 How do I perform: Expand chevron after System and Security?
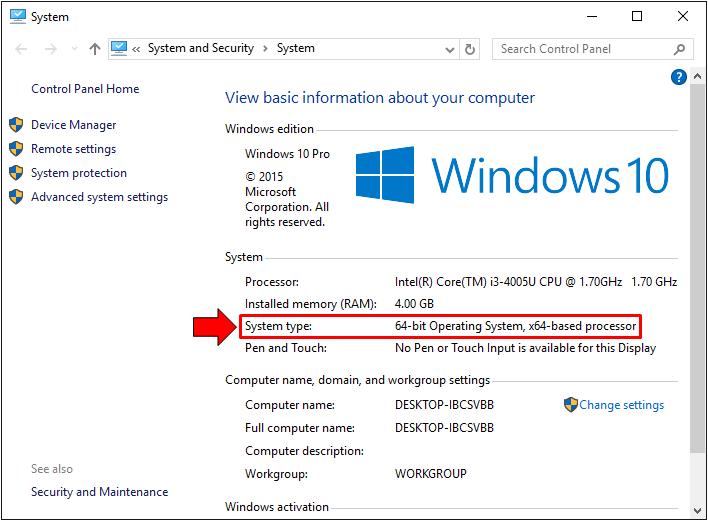point(265,48)
